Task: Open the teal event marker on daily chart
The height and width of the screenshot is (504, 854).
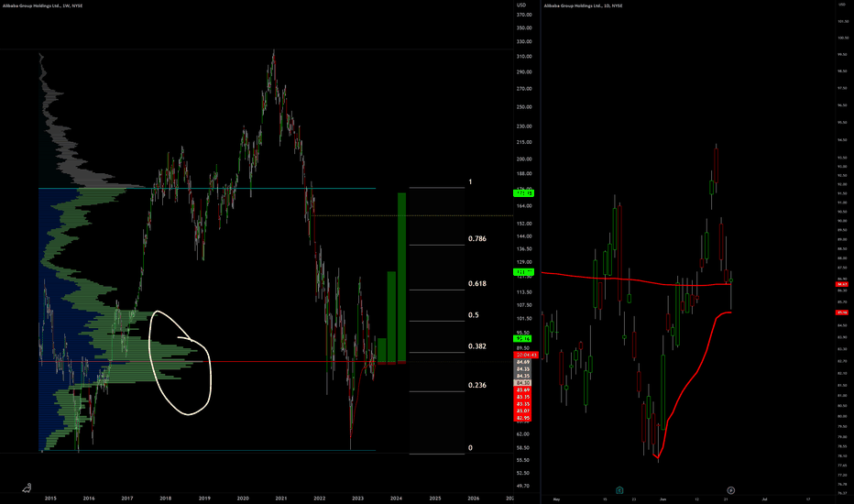Action: 619,490
